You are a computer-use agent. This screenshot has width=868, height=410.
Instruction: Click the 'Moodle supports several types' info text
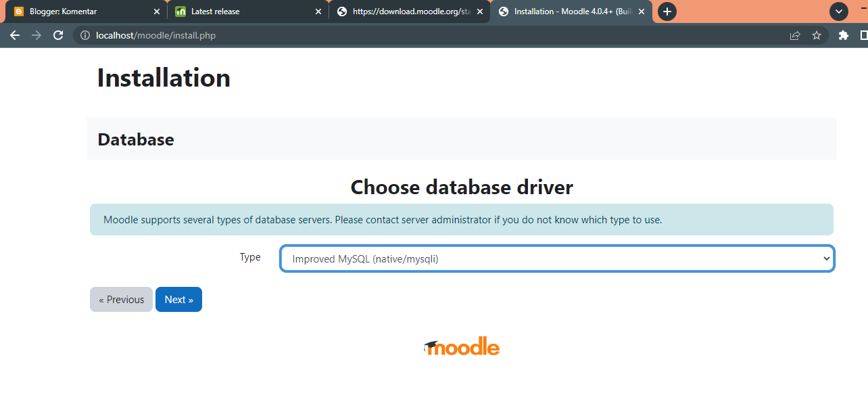(x=383, y=220)
